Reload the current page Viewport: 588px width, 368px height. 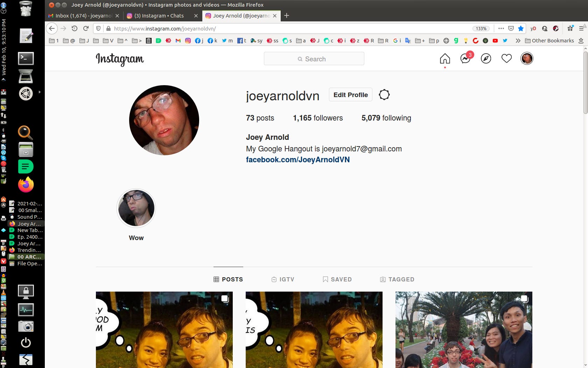[x=86, y=28]
